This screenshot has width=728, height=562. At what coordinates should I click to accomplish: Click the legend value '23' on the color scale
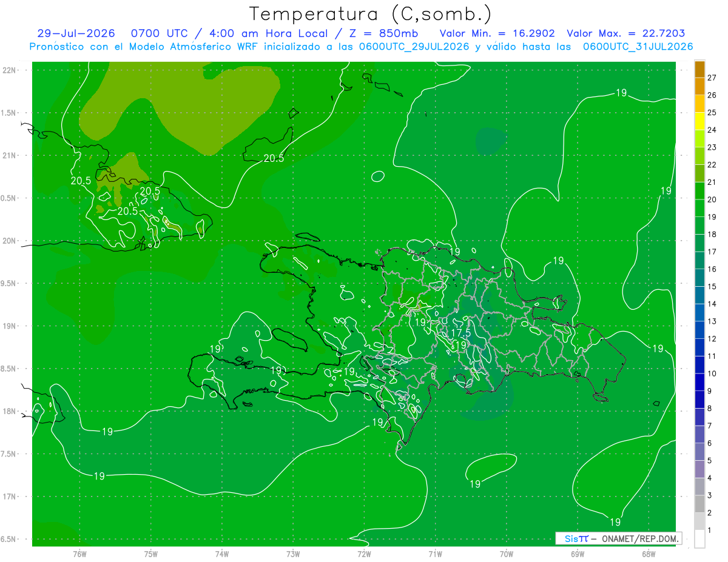(x=712, y=147)
